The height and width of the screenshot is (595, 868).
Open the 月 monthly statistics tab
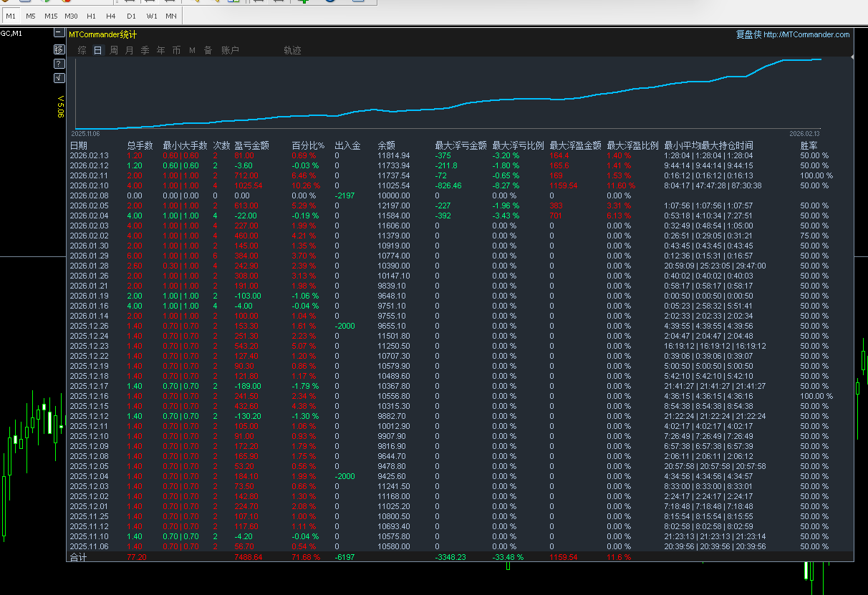[x=129, y=50]
